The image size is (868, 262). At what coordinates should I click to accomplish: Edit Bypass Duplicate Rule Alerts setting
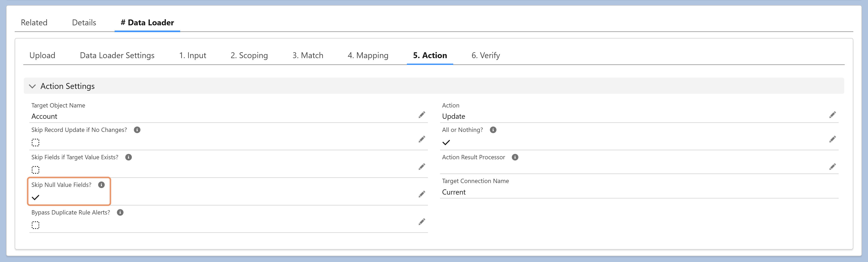(x=422, y=222)
